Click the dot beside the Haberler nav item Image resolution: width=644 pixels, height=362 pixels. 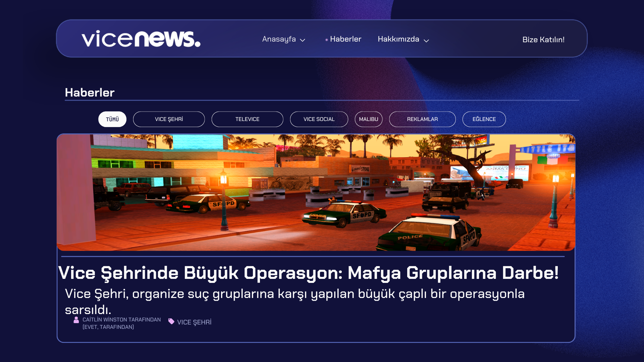click(326, 40)
